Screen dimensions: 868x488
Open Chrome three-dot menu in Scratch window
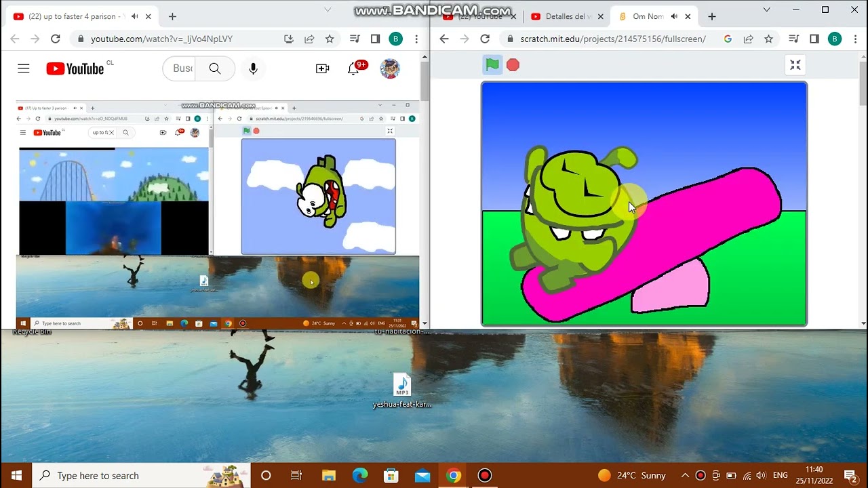(x=855, y=39)
